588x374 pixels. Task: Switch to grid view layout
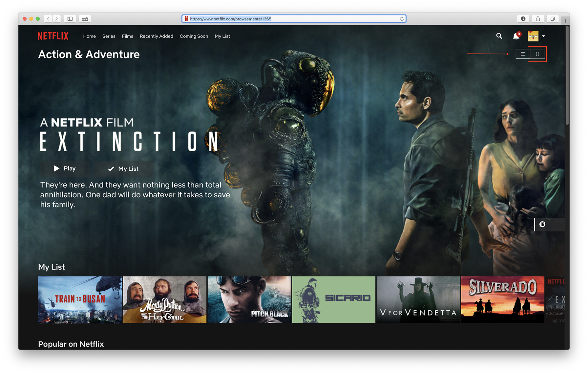point(537,54)
